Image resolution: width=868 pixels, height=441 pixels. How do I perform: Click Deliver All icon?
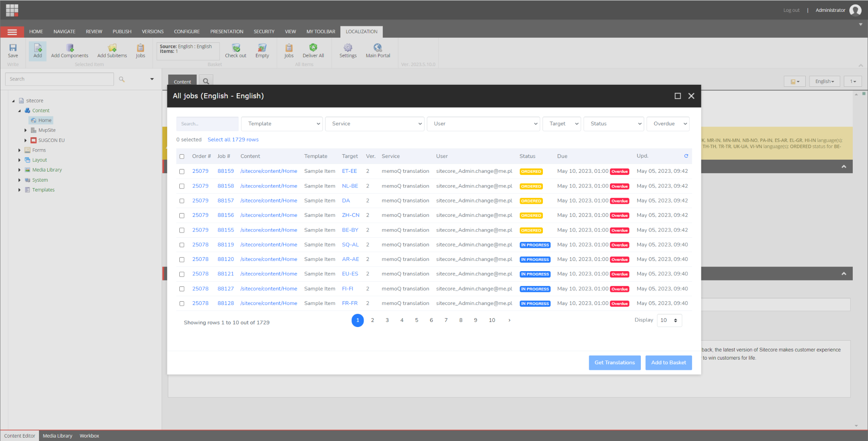[313, 48]
